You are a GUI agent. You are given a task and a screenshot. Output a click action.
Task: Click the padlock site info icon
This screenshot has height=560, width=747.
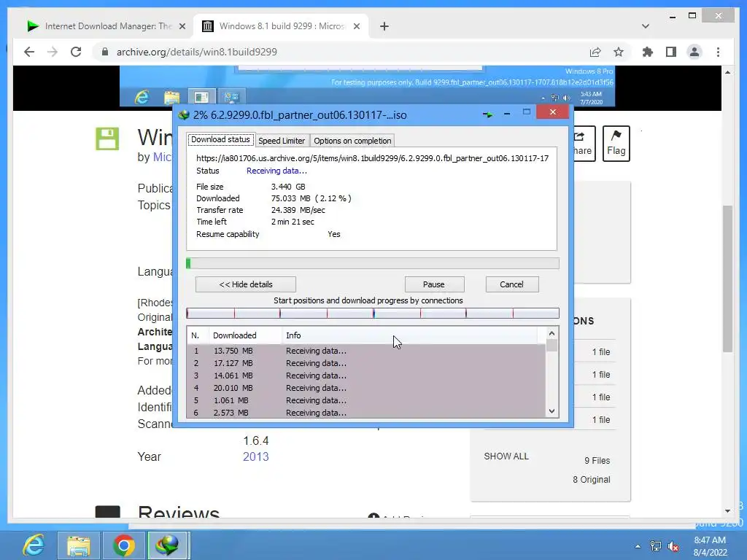(105, 52)
